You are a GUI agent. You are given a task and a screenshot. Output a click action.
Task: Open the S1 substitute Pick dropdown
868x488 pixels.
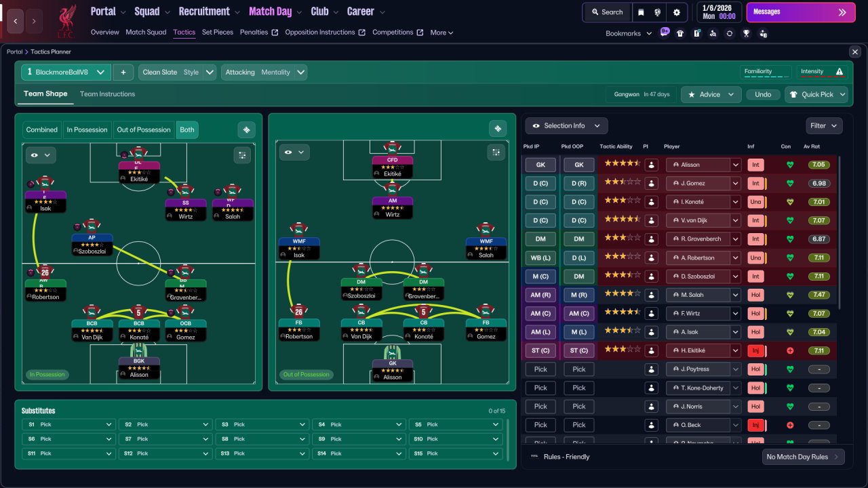click(x=68, y=424)
